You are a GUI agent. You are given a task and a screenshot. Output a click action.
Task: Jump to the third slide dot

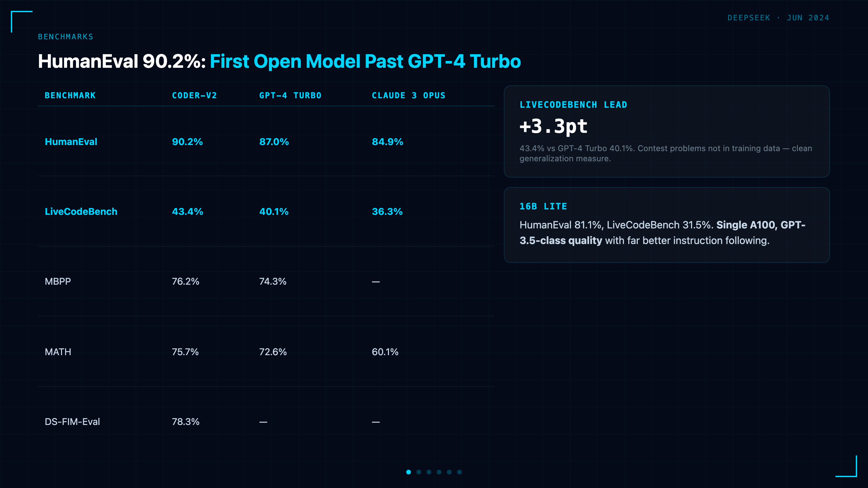(x=429, y=472)
